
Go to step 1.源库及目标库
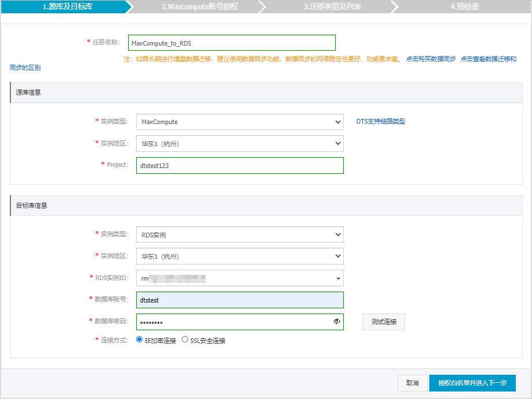(x=68, y=6)
